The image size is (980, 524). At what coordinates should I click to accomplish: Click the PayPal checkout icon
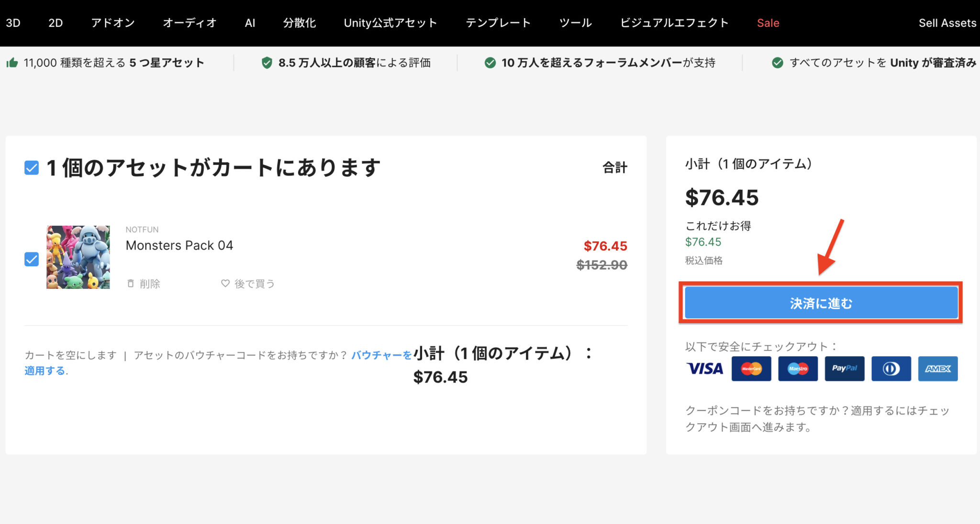844,369
